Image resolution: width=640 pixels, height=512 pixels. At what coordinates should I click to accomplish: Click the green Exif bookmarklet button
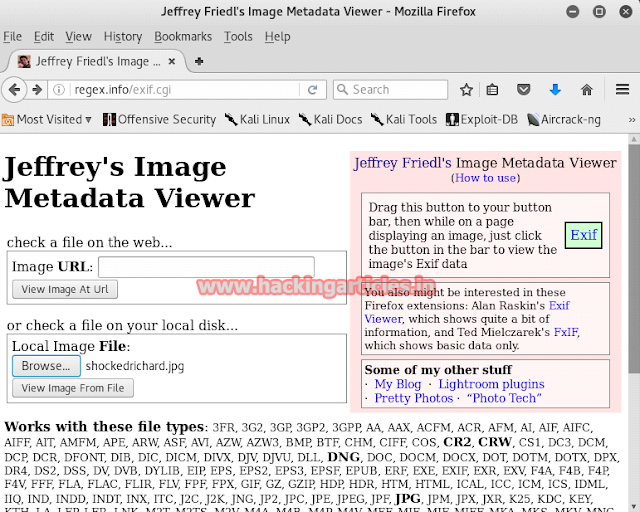pos(583,235)
